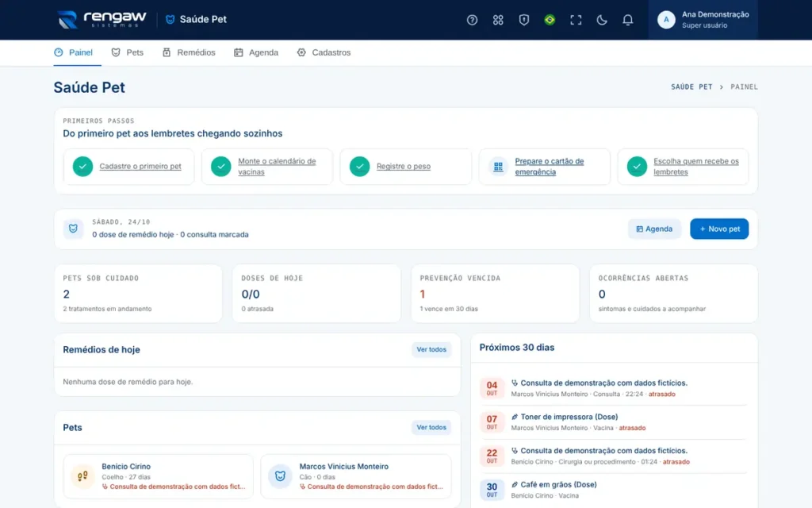Open the 'Ocorrências abertas' stat card
This screenshot has height=508, width=812.
pyautogui.click(x=673, y=294)
